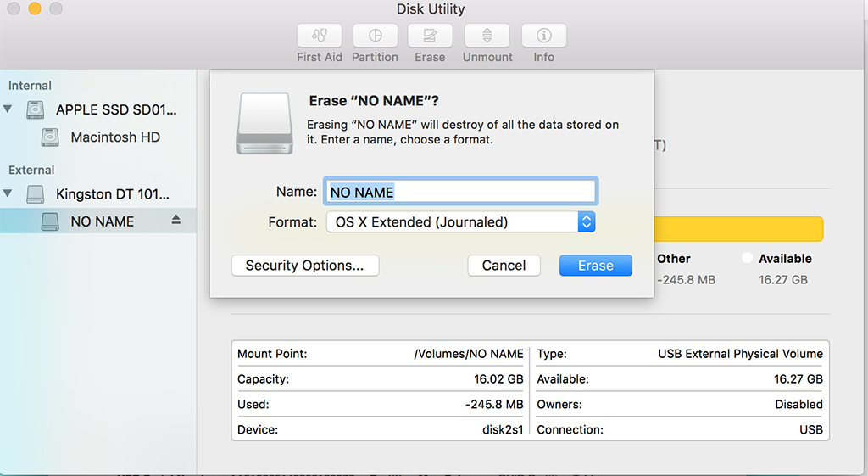Click into the Name text field
The height and width of the screenshot is (476, 868).
[460, 192]
